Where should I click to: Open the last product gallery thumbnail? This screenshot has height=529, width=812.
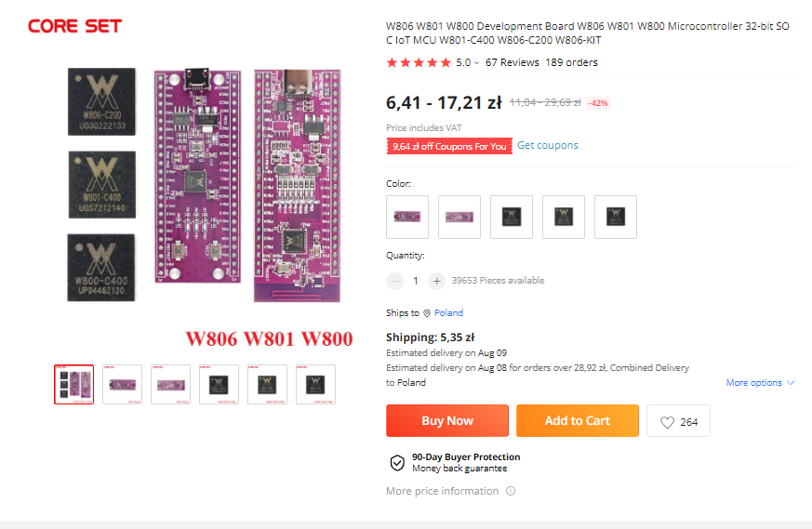click(x=315, y=384)
